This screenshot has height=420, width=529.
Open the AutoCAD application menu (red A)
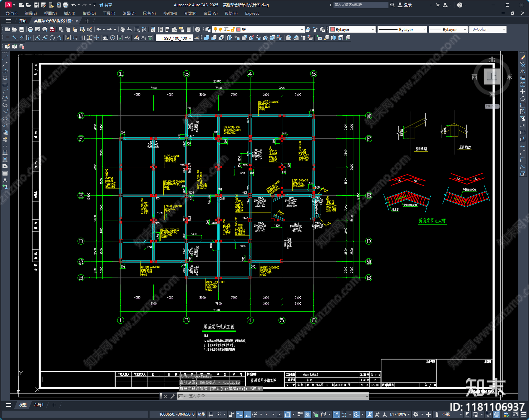pyautogui.click(x=8, y=5)
